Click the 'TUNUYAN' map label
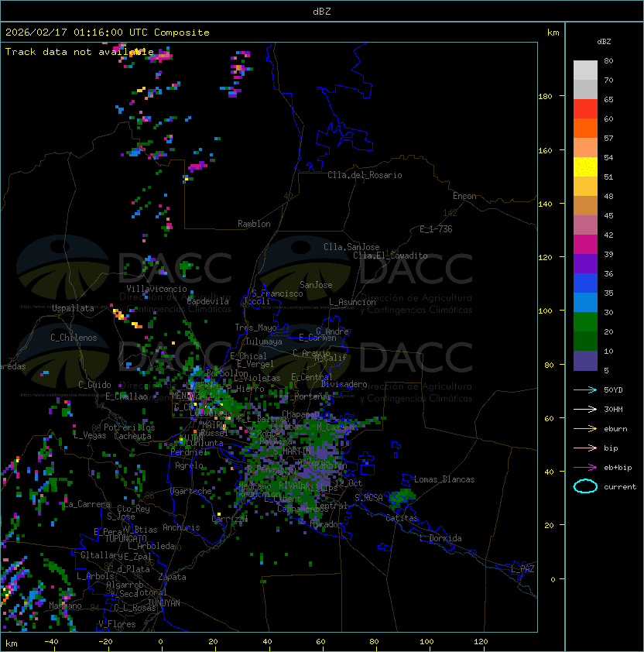Screen dimensions: 644x652 pos(164,603)
